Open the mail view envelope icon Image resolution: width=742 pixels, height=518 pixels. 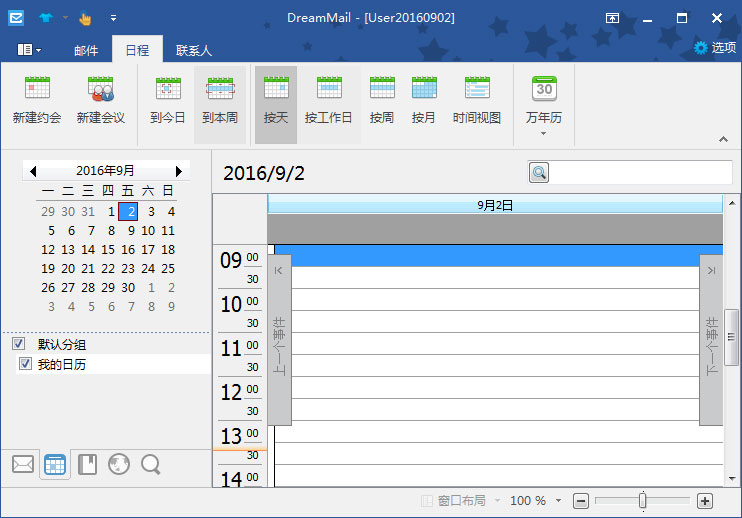tap(23, 464)
